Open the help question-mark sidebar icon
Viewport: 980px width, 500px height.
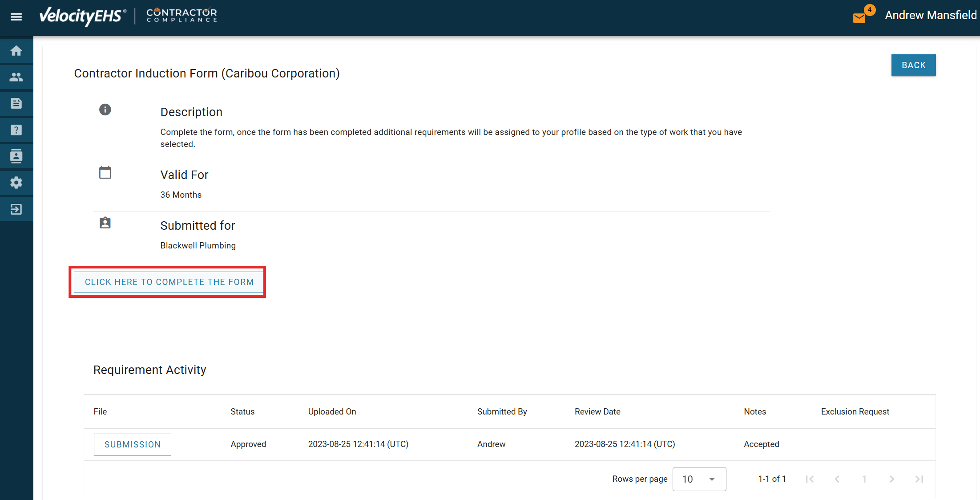16,130
